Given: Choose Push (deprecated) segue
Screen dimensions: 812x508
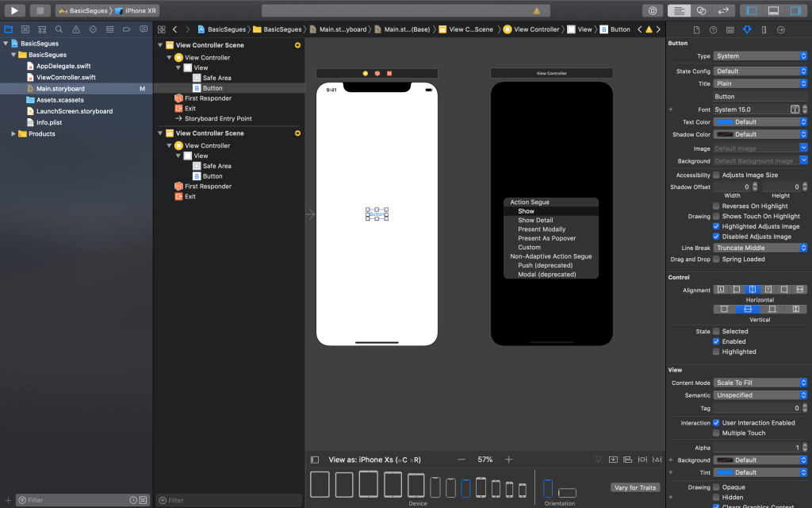Looking at the screenshot, I should coord(551,265).
